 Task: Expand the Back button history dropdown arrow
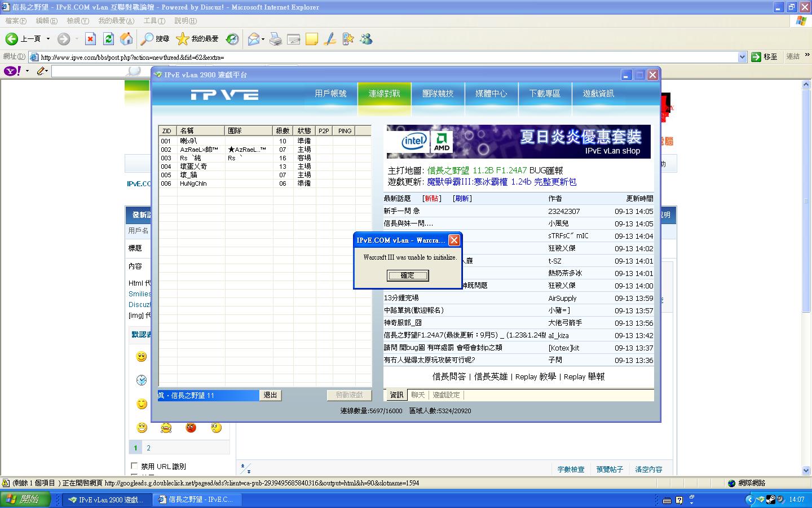tap(48, 39)
